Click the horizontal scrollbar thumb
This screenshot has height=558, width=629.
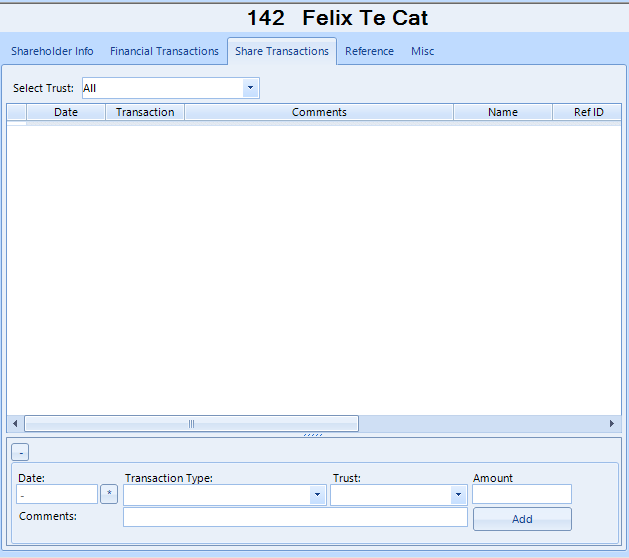(x=191, y=424)
